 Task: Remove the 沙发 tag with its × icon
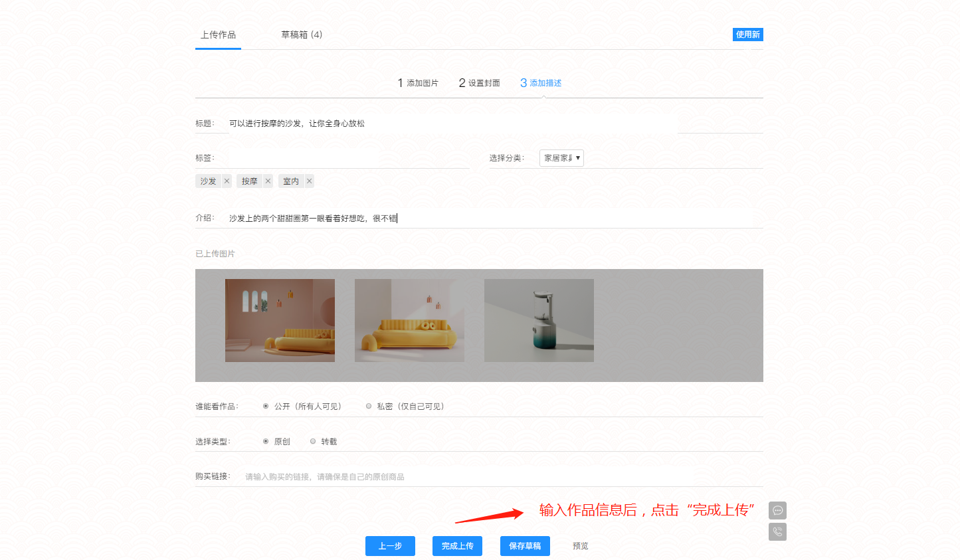[x=226, y=180]
